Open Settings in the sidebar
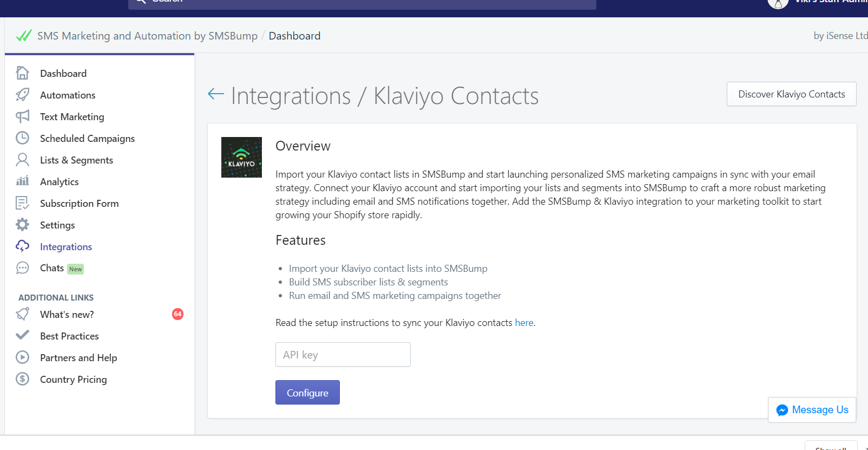Screen dimensions: 868x450 [57, 225]
